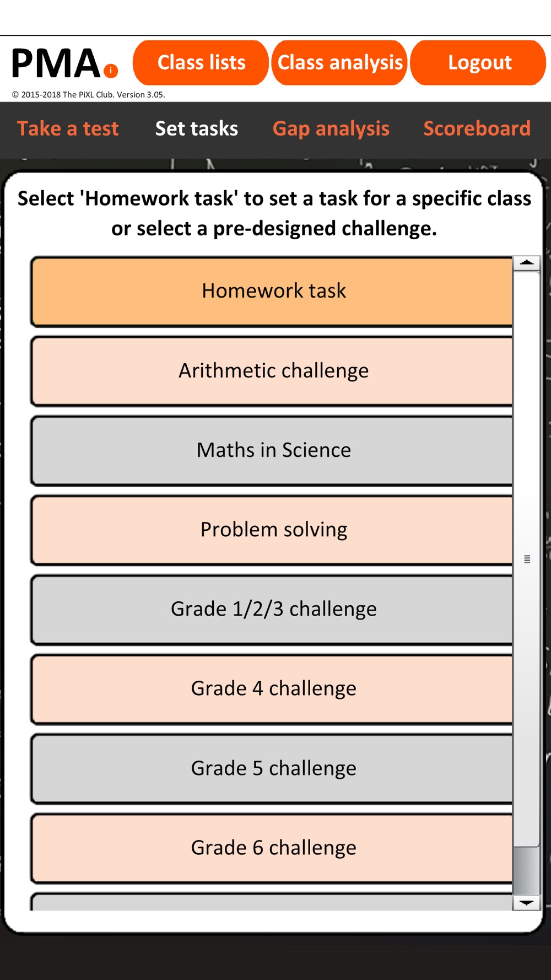Click the scrollbar down arrow
Image resolution: width=551 pixels, height=980 pixels.
click(x=526, y=903)
